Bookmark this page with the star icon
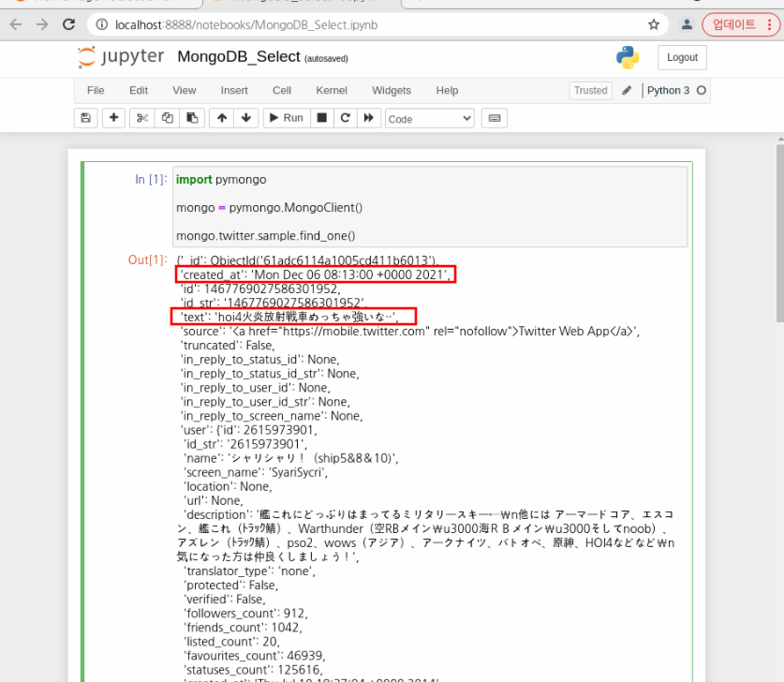The width and height of the screenshot is (784, 682). [654, 24]
